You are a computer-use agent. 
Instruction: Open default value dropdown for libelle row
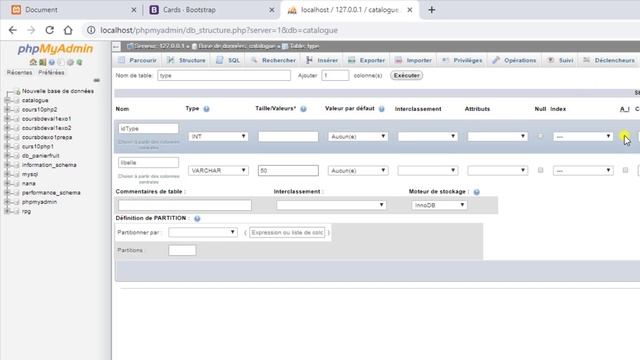(x=358, y=171)
